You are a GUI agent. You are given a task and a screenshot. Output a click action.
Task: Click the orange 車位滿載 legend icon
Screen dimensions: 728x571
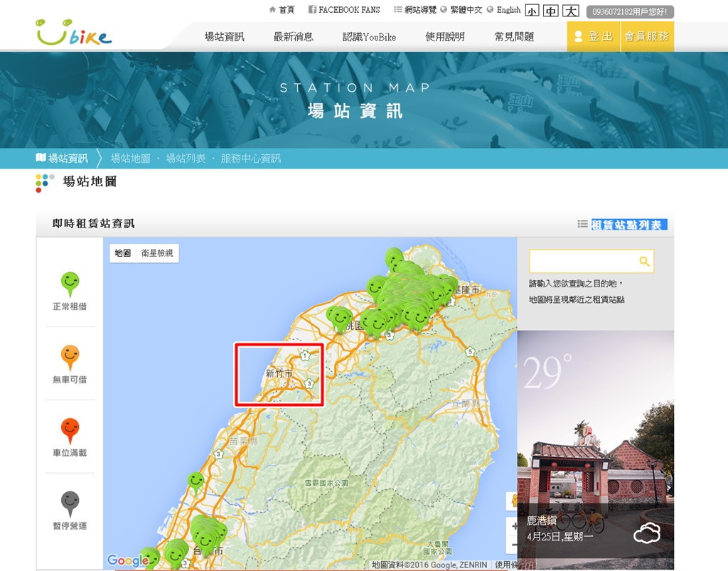pos(70,430)
